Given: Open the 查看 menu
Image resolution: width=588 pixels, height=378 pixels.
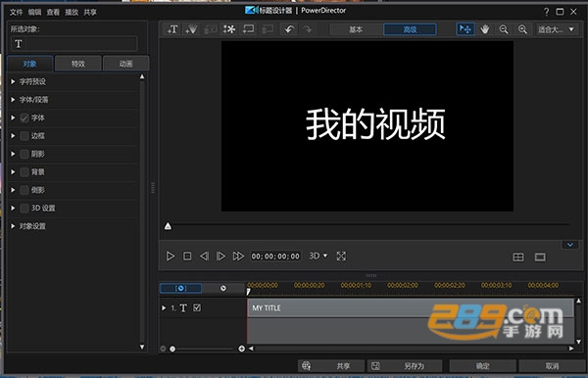Looking at the screenshot, I should click(53, 12).
